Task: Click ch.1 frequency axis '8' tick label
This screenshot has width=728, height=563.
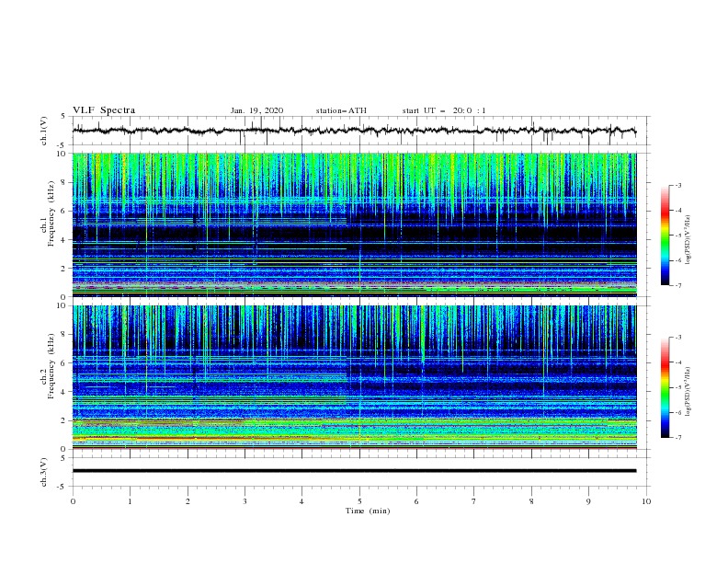Action: (x=64, y=182)
